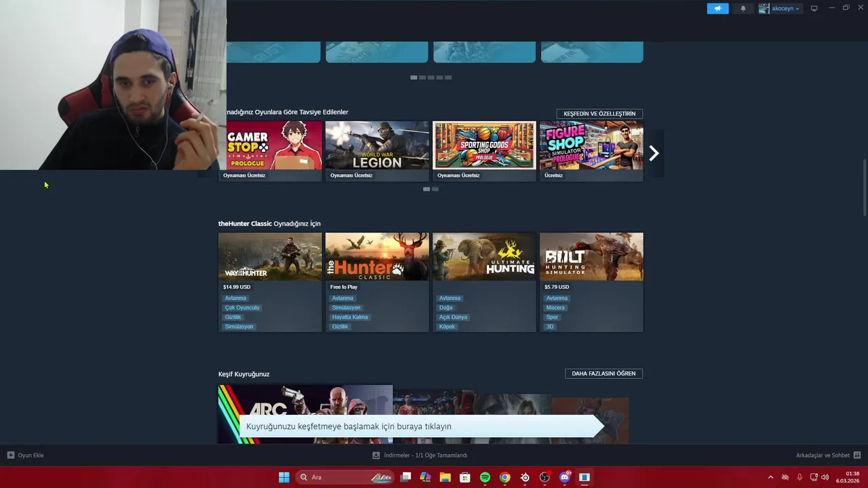Select last carousel page dot under top banner
The image size is (868, 488).
(x=448, y=77)
